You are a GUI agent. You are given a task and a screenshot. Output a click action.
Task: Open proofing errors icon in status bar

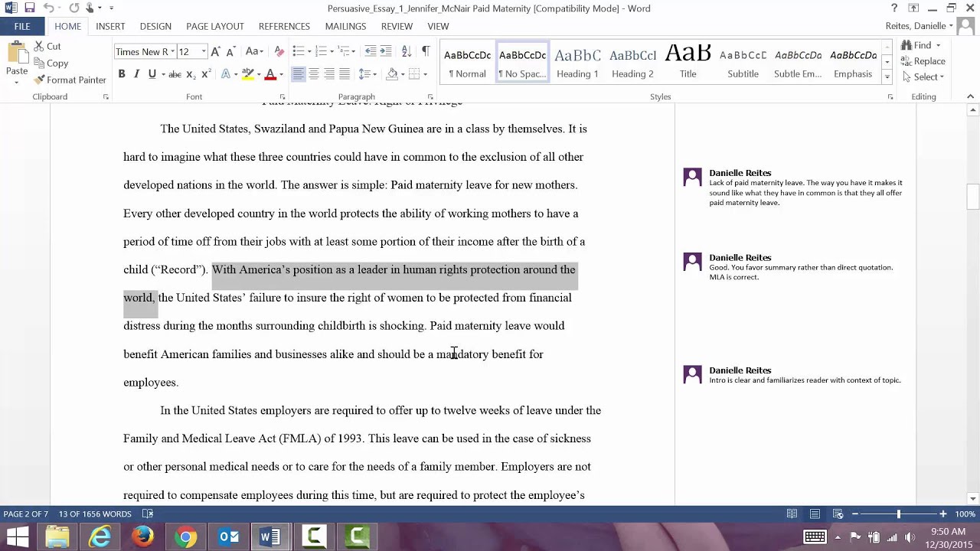click(148, 514)
